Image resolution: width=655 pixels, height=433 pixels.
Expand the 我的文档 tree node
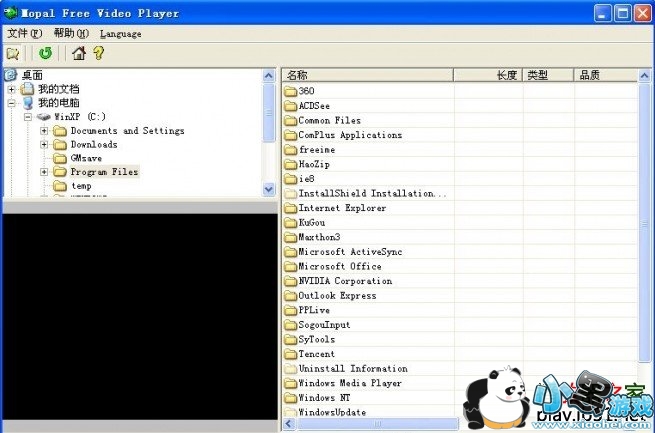click(12, 89)
